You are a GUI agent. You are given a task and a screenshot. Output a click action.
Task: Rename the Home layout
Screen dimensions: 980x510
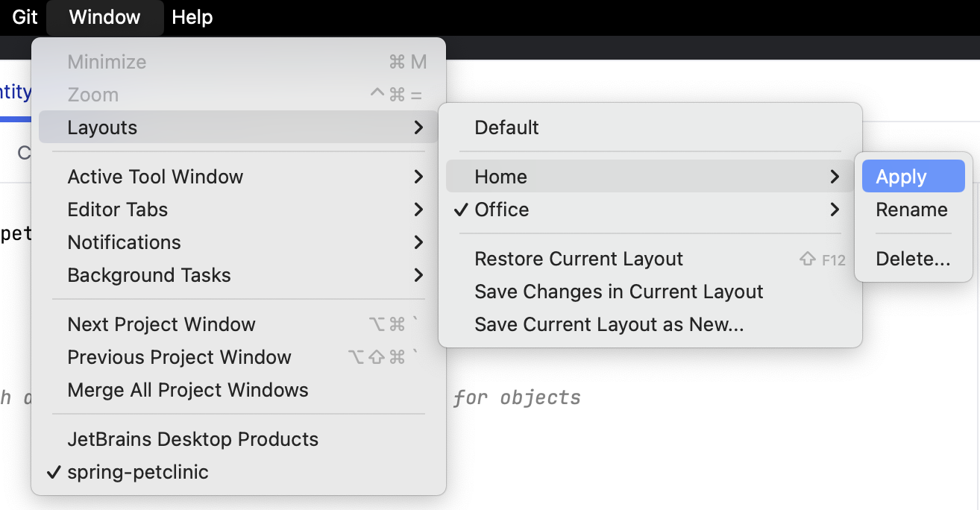tap(911, 210)
